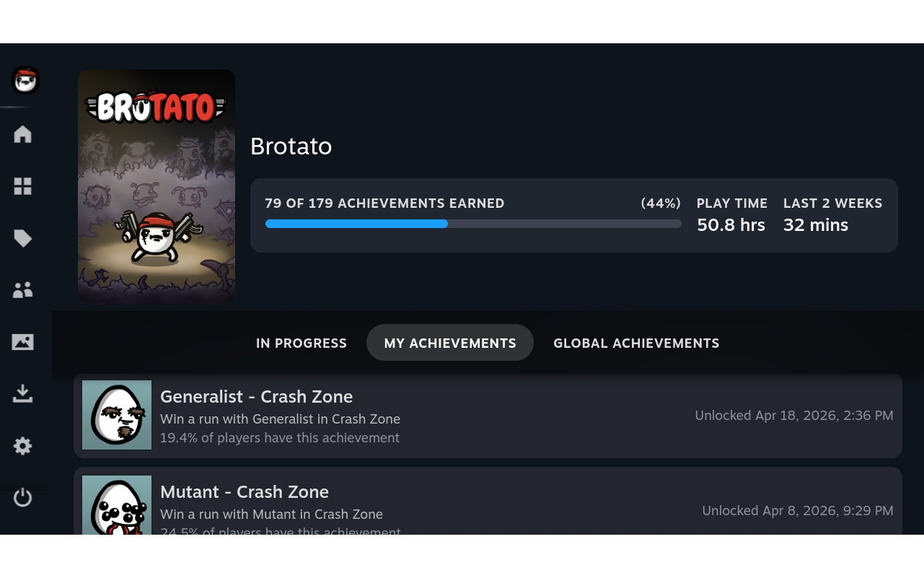The width and height of the screenshot is (924, 578).
Task: Click "19.4% of players have this achievement"
Action: coord(280,438)
